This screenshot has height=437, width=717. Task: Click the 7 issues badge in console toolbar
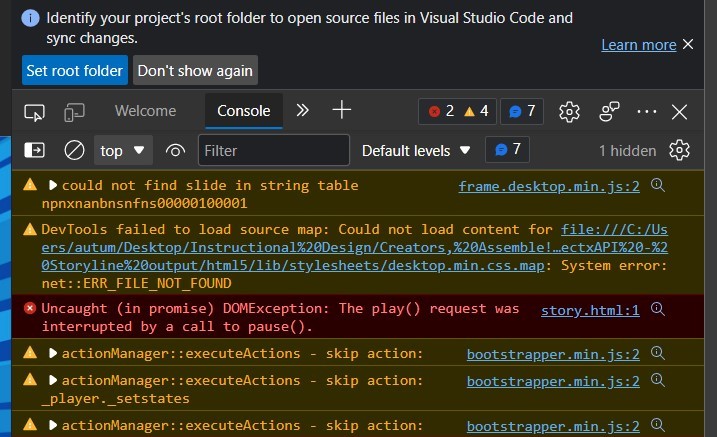508,149
